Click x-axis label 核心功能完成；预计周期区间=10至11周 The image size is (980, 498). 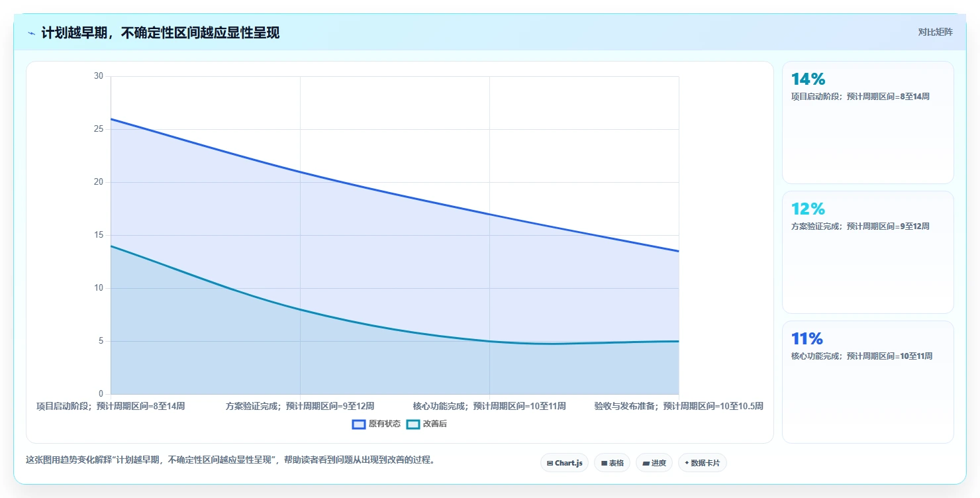pos(489,406)
